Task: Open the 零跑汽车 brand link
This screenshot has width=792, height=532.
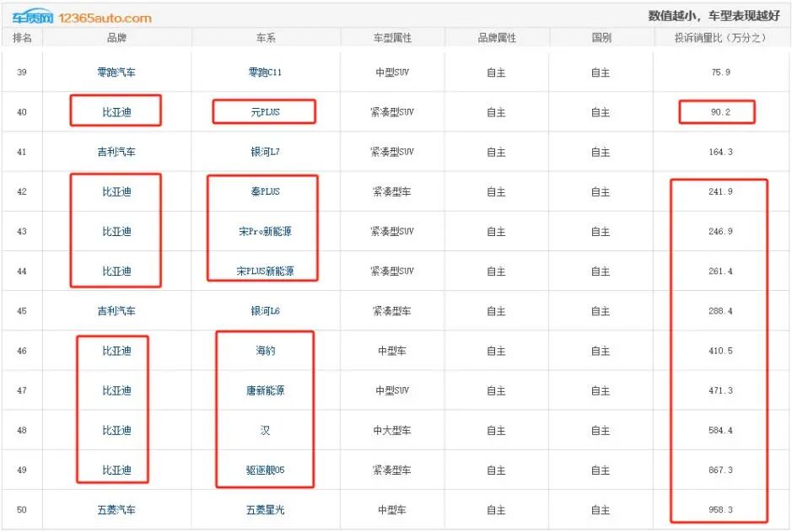Action: (x=116, y=73)
